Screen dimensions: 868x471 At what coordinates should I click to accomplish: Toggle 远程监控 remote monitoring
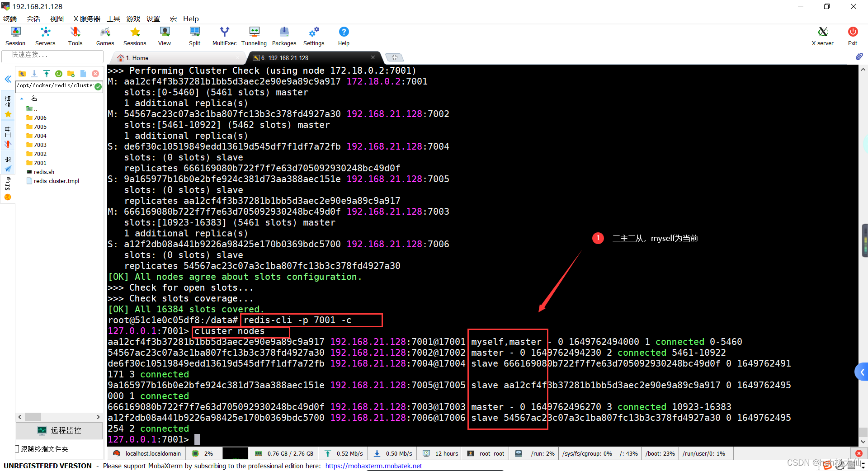click(59, 430)
